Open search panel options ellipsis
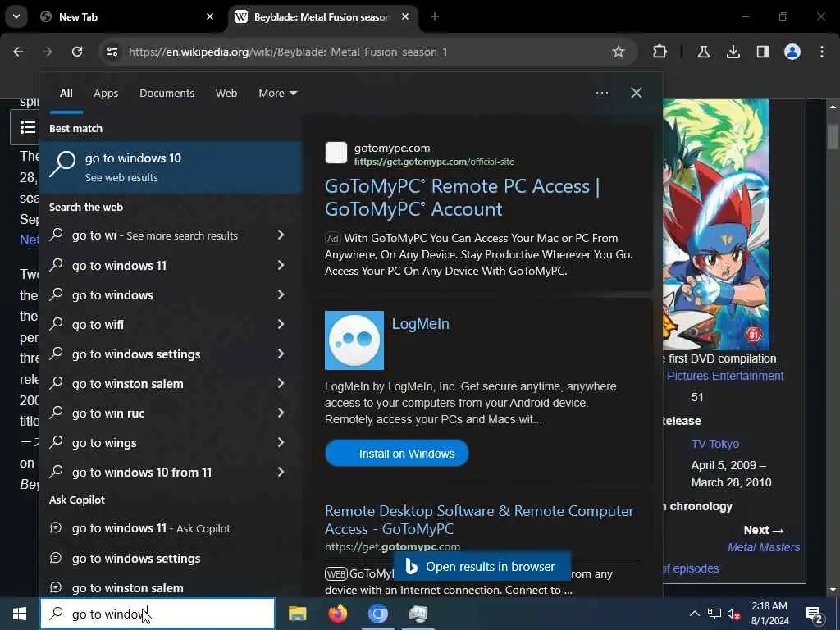The width and height of the screenshot is (840, 630). click(x=601, y=94)
